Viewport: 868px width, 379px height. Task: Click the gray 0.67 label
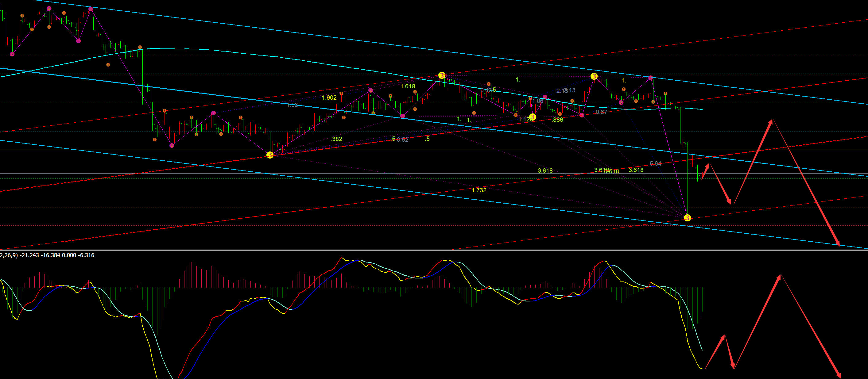click(x=602, y=112)
